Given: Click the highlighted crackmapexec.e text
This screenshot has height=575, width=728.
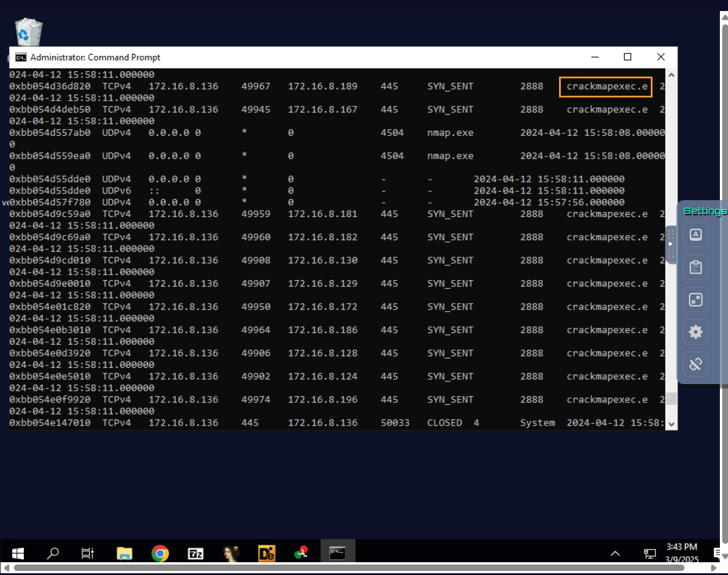Looking at the screenshot, I should [x=607, y=86].
